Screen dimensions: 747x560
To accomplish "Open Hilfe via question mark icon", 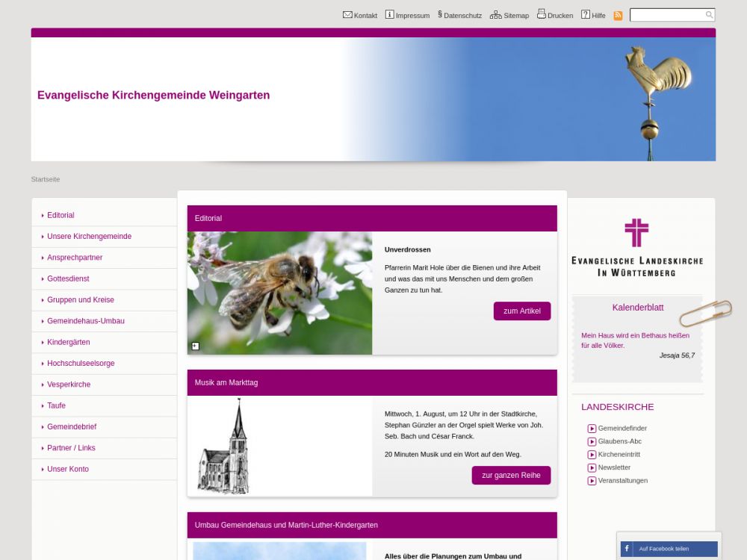I will click(x=586, y=15).
